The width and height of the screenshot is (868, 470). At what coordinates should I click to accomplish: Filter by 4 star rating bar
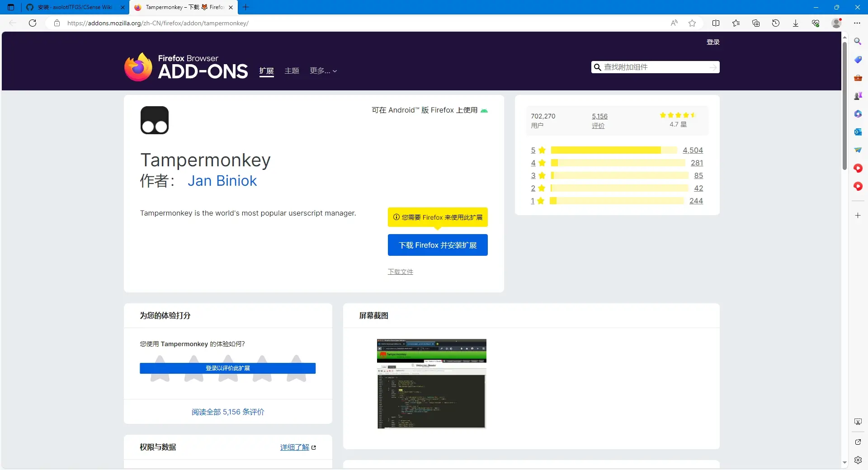coord(618,163)
